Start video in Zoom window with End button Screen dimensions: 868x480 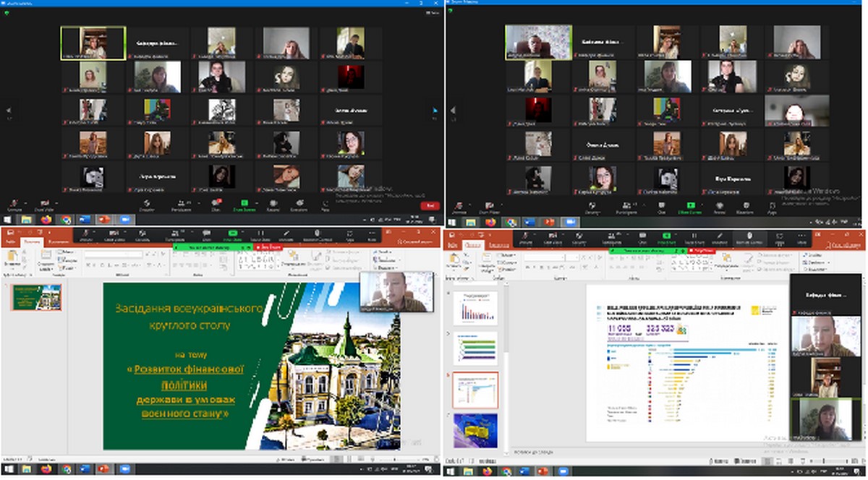tap(45, 204)
